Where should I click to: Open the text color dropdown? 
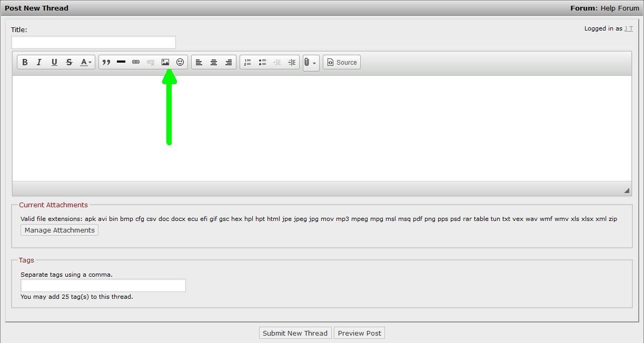tap(86, 62)
